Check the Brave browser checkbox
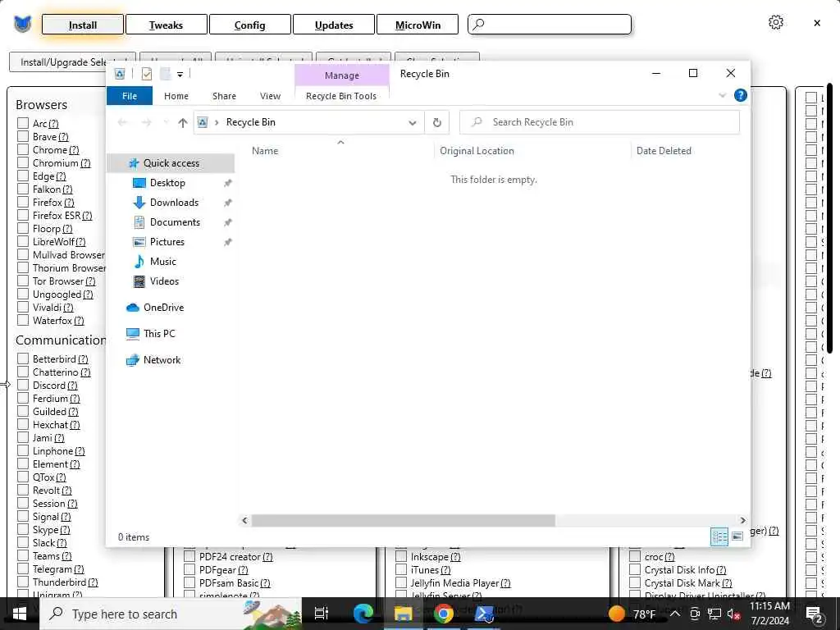The image size is (840, 630). [23, 137]
